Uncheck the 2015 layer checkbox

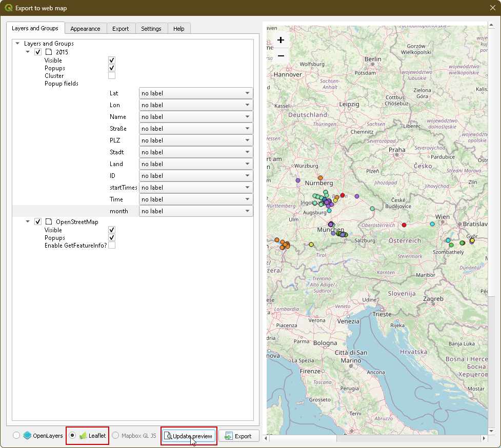38,52
